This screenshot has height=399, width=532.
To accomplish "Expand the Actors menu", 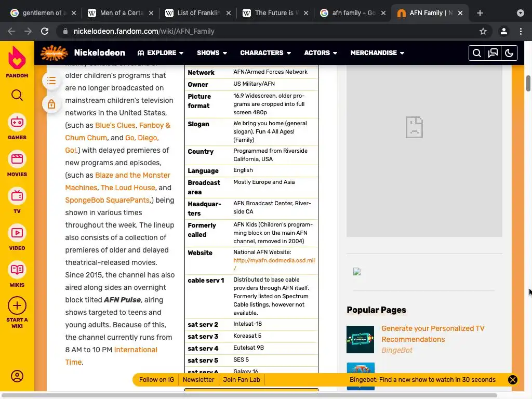I will coord(321,53).
